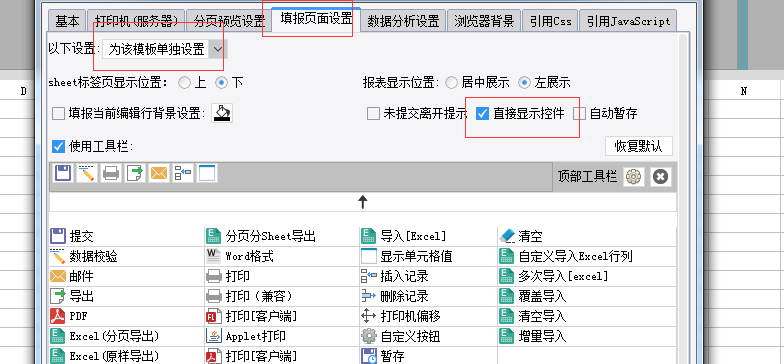The image size is (784, 364).
Task: Open the 为该模板单独设置 dropdown
Action: tap(164, 49)
